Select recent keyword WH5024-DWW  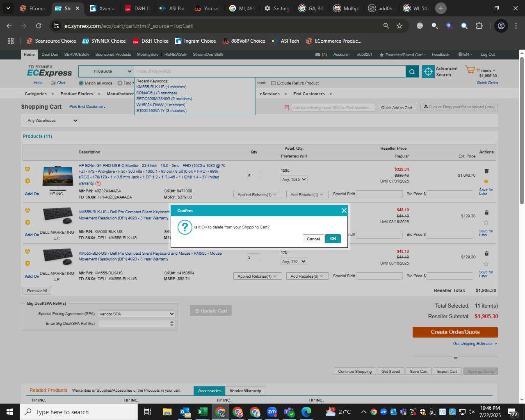coord(161,105)
